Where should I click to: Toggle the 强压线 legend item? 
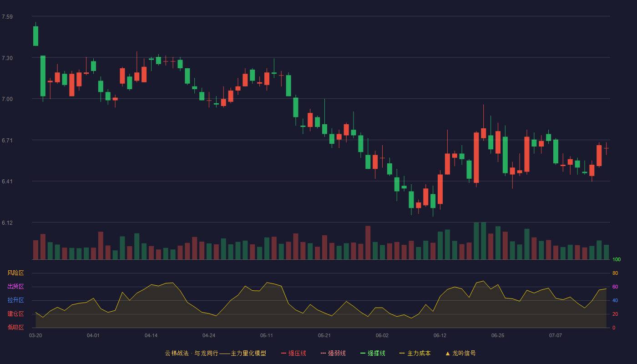click(293, 353)
